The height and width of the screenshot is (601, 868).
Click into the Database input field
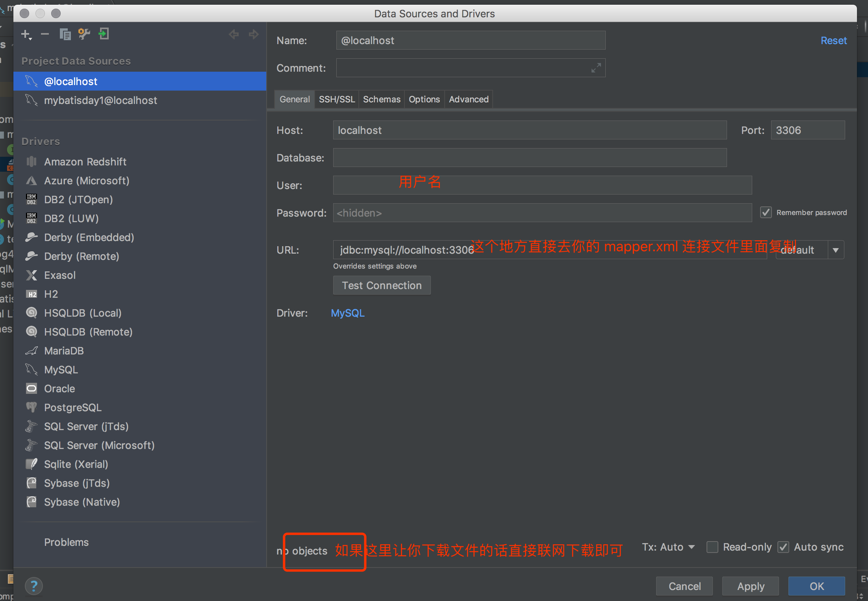point(529,158)
